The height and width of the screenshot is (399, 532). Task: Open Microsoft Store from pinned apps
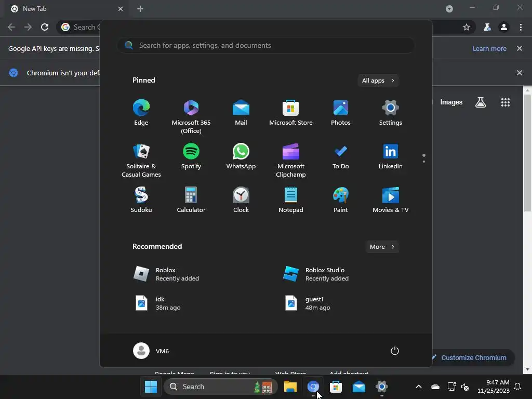[291, 113]
